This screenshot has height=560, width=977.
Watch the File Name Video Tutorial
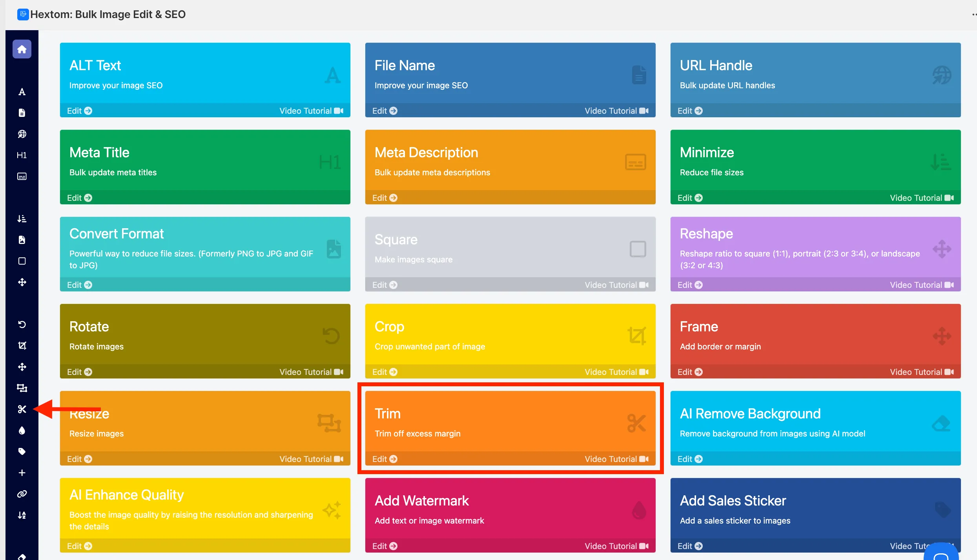(x=616, y=111)
